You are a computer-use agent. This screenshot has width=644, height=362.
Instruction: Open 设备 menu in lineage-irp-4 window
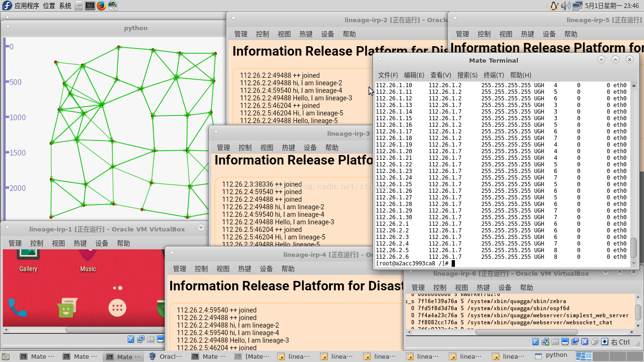coord(266,269)
